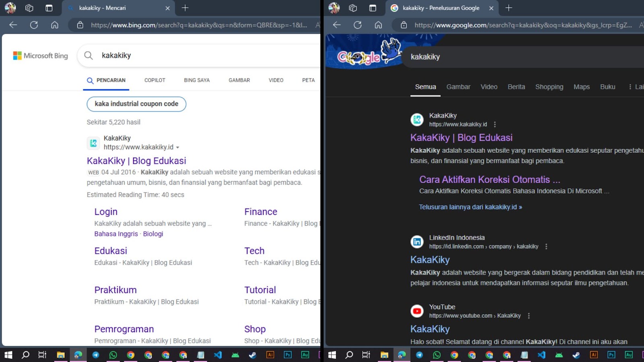Open a new tab in the Bing window

click(x=185, y=8)
